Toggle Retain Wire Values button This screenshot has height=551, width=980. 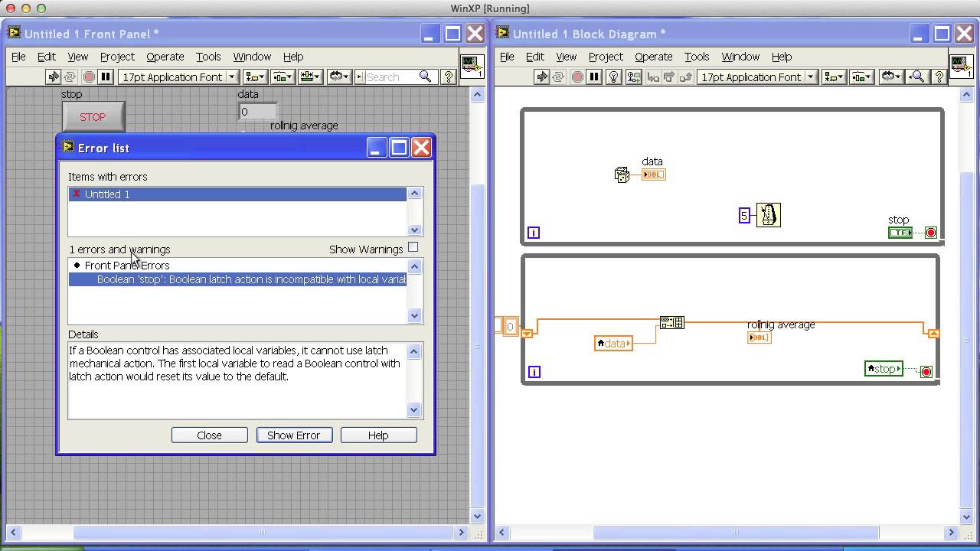click(633, 77)
